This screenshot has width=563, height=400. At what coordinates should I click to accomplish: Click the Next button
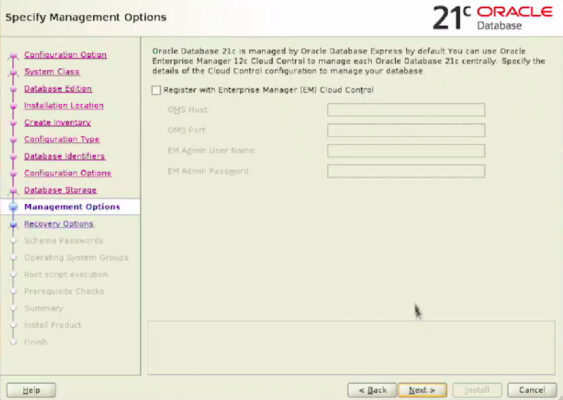pyautogui.click(x=423, y=390)
